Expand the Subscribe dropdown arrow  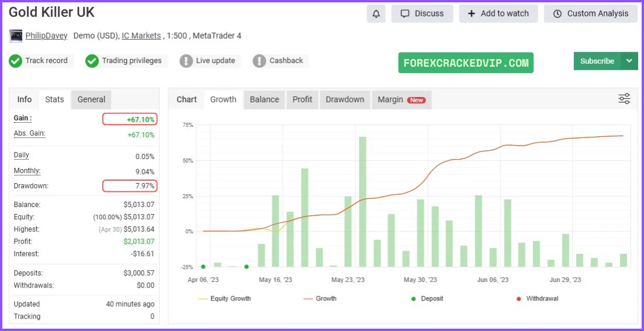pos(629,61)
